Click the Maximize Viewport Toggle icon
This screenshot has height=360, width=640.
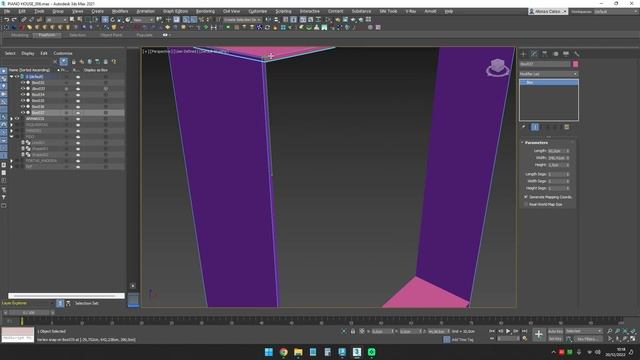(633, 339)
